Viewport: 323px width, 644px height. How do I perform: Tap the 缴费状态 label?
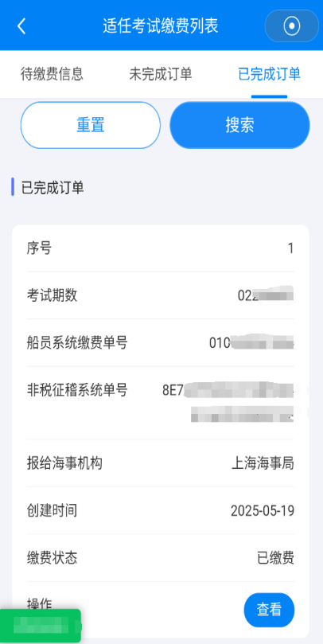pyautogui.click(x=53, y=558)
